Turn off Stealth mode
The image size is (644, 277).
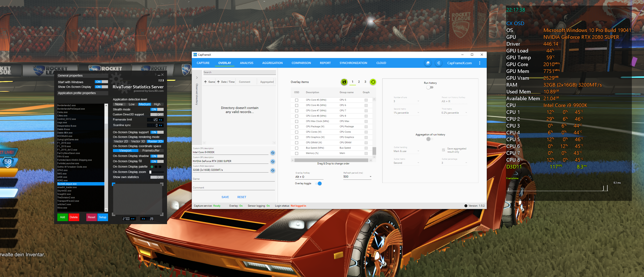click(157, 110)
